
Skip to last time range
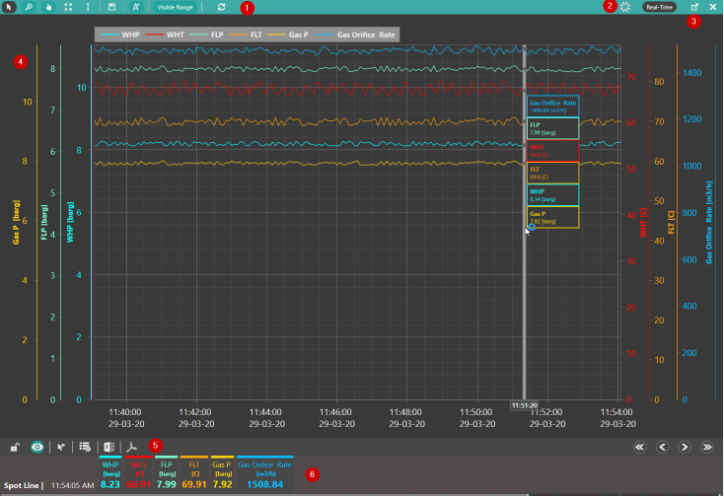tap(707, 447)
